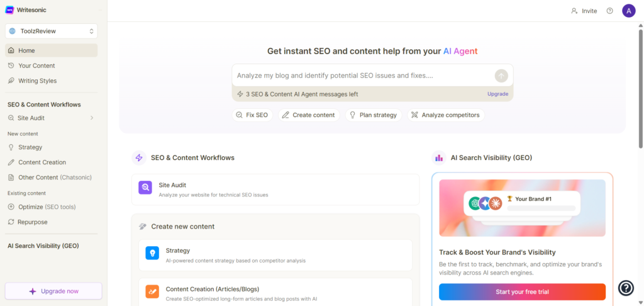This screenshot has height=306, width=644.
Task: Open the ToolzReview workspace dropdown
Action: [x=52, y=31]
